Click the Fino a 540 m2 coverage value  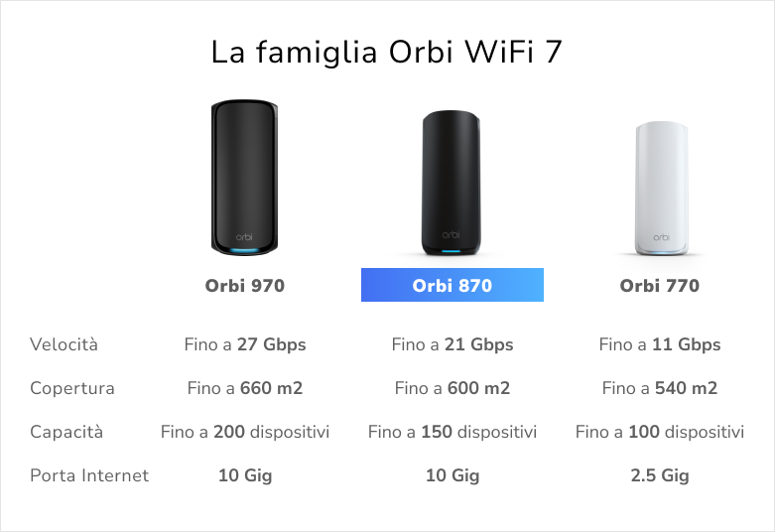coord(660,388)
